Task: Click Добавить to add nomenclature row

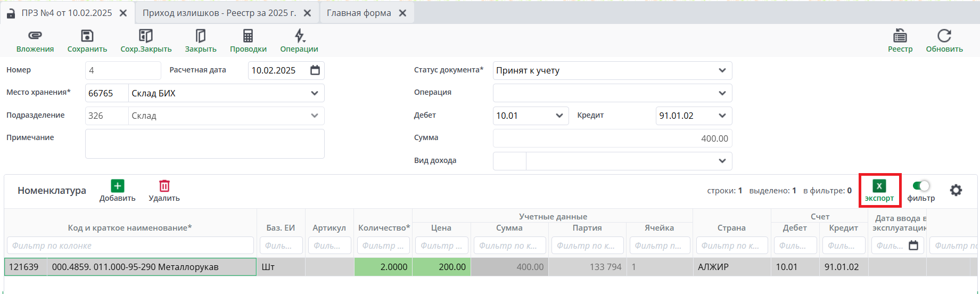Action: (117, 191)
